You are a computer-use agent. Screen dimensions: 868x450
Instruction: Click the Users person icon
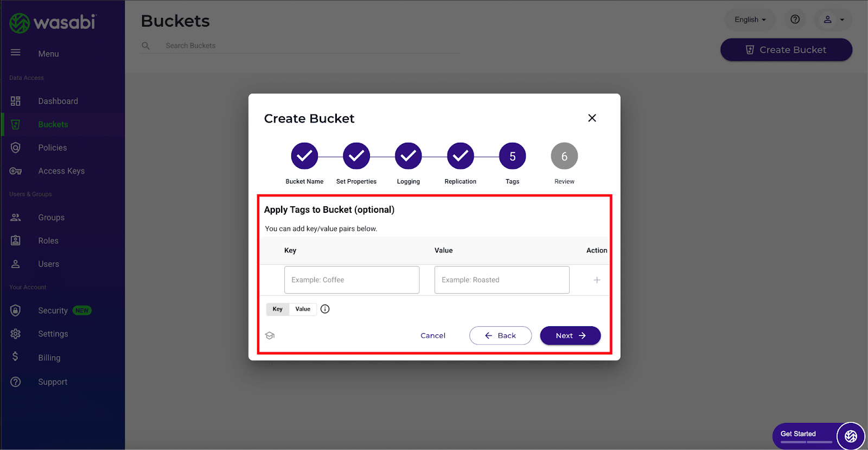[x=16, y=264]
